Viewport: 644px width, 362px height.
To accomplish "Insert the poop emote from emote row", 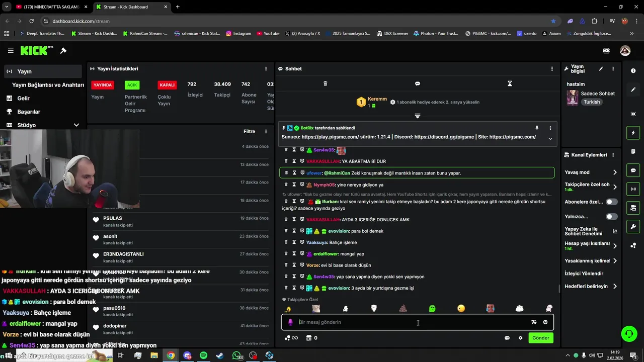I will pos(403,308).
